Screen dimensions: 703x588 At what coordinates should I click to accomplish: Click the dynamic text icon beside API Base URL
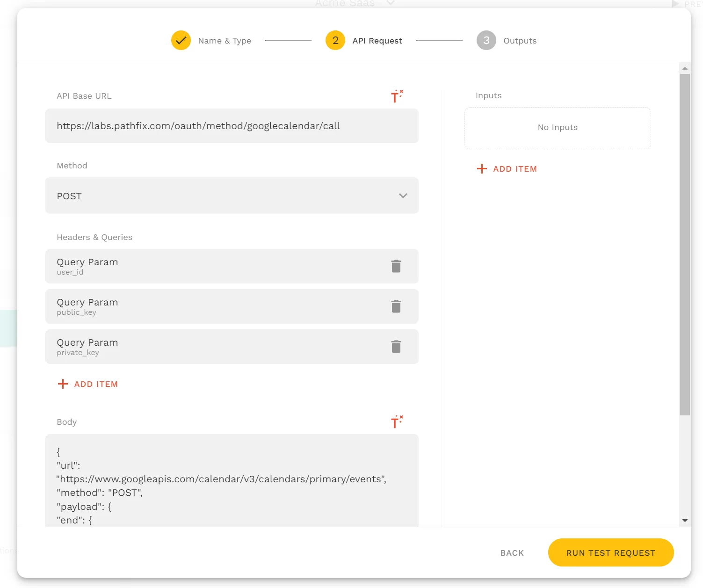397,96
